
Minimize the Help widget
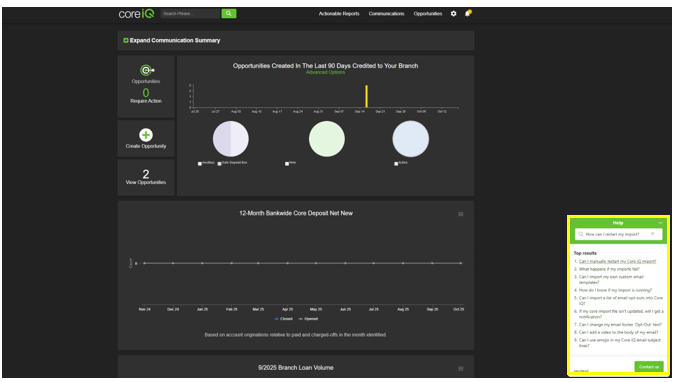(660, 223)
